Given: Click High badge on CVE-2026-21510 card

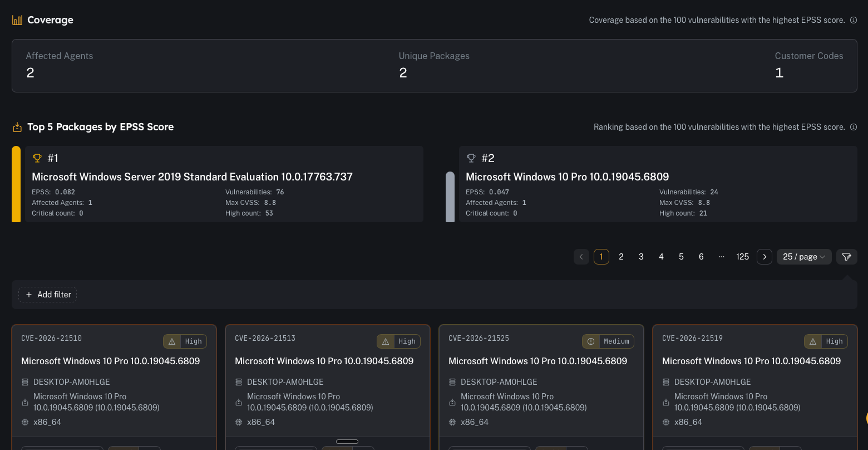Looking at the screenshot, I should point(185,341).
